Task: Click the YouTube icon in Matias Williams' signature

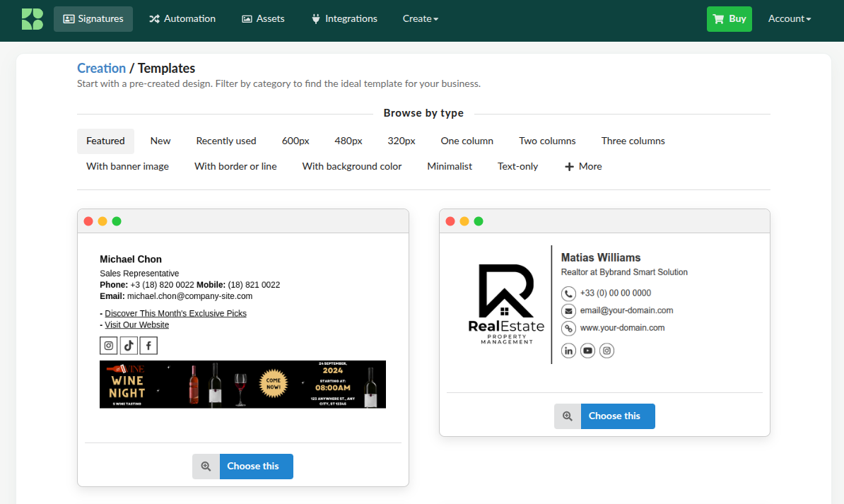Action: (587, 351)
